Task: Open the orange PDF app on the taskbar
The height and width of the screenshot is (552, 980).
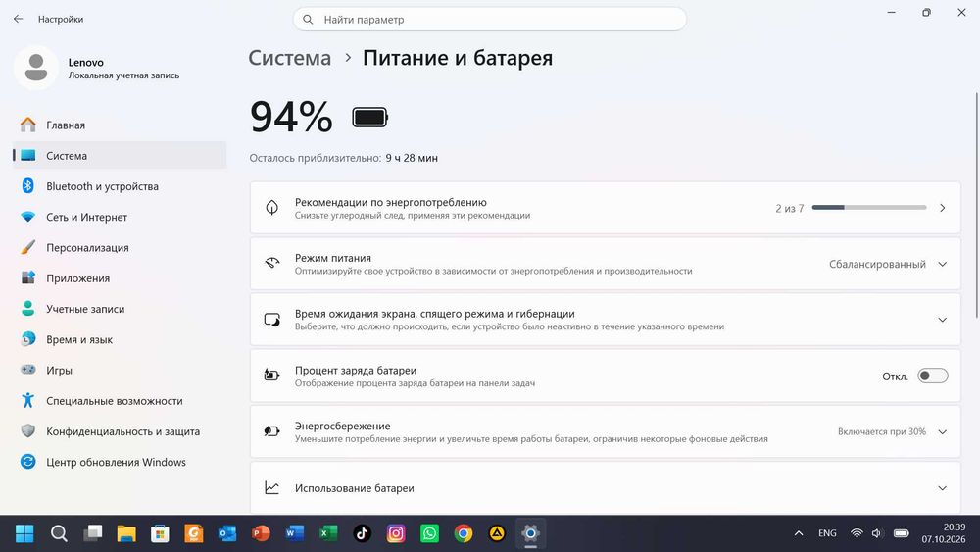Action: 194,533
